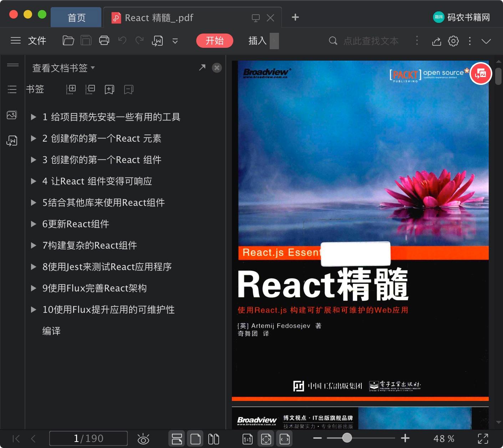
Task: Click the 48 % zoom value
Action: click(x=444, y=439)
